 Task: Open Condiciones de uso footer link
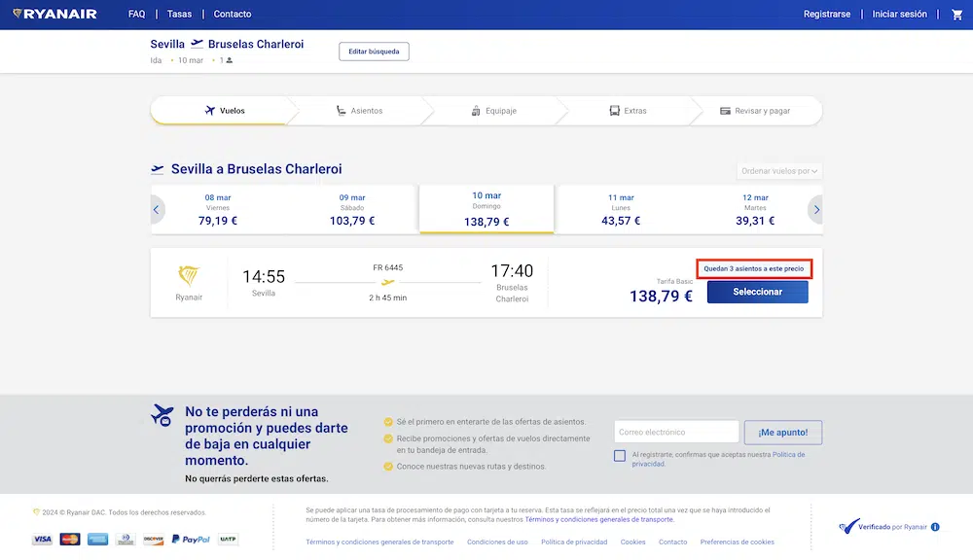point(497,542)
